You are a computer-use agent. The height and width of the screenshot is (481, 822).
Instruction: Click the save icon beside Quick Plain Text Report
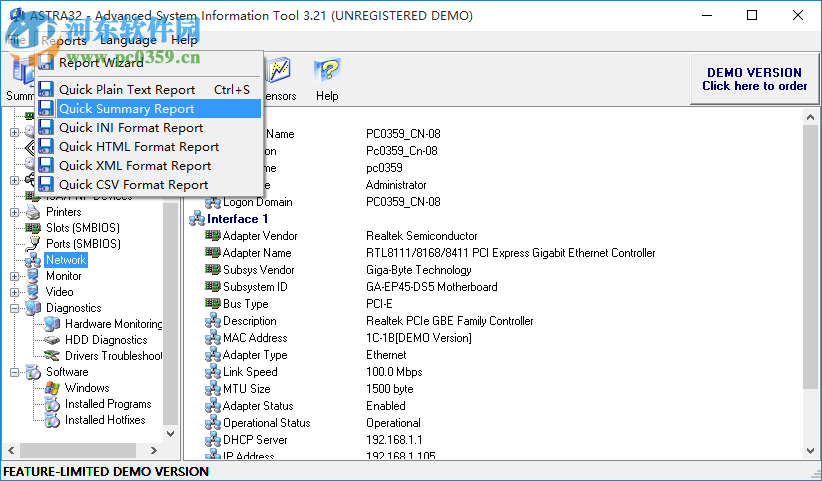tap(46, 90)
